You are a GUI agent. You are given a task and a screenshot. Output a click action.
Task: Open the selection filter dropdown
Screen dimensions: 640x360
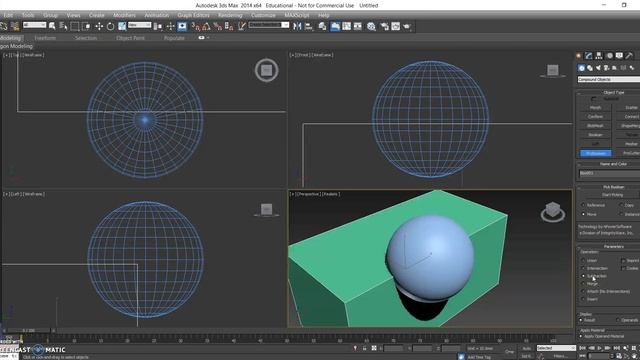point(34,25)
